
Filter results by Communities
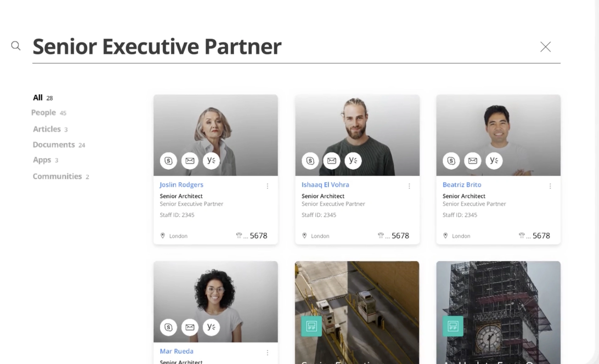tap(57, 176)
